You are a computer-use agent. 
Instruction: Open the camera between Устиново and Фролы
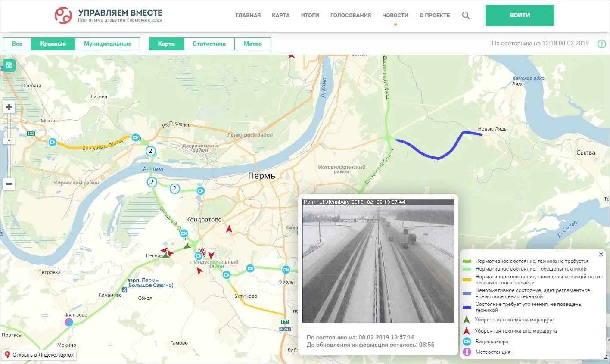[x=250, y=268]
